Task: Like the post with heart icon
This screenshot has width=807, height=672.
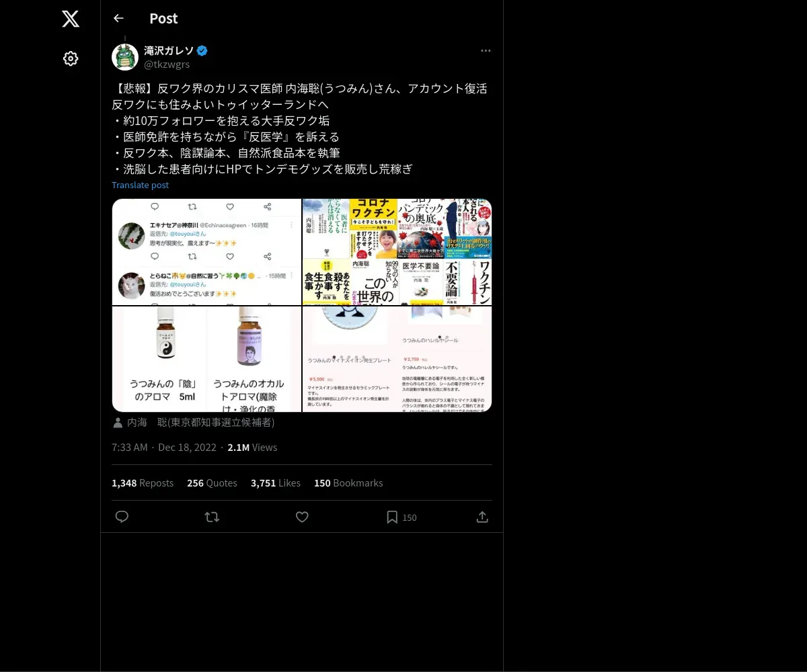Action: (302, 517)
